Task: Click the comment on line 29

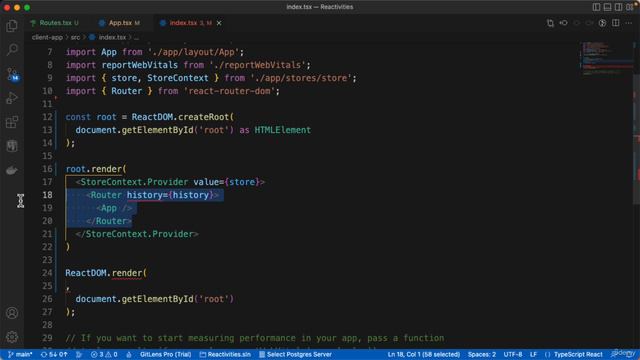Action: 255,338
